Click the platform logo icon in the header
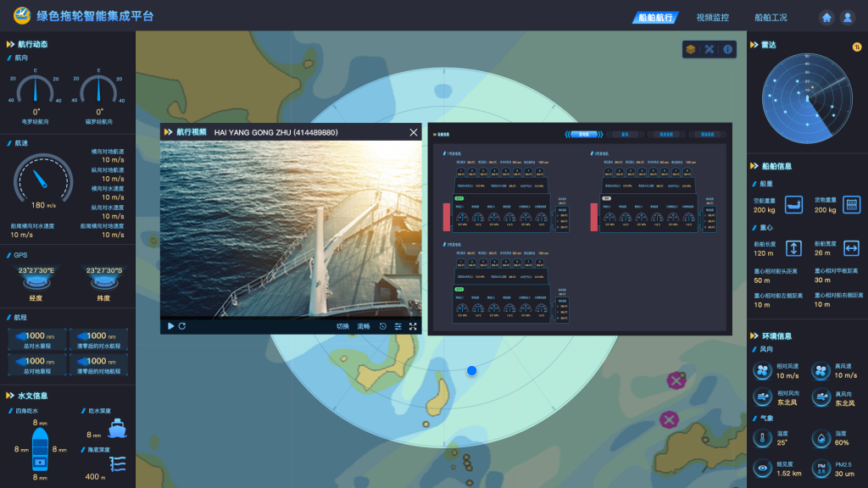The width and height of the screenshot is (868, 488). 21,15
